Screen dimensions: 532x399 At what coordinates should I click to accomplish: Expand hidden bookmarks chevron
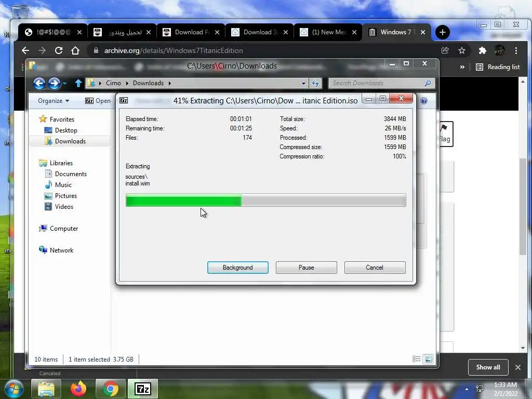[x=462, y=67]
